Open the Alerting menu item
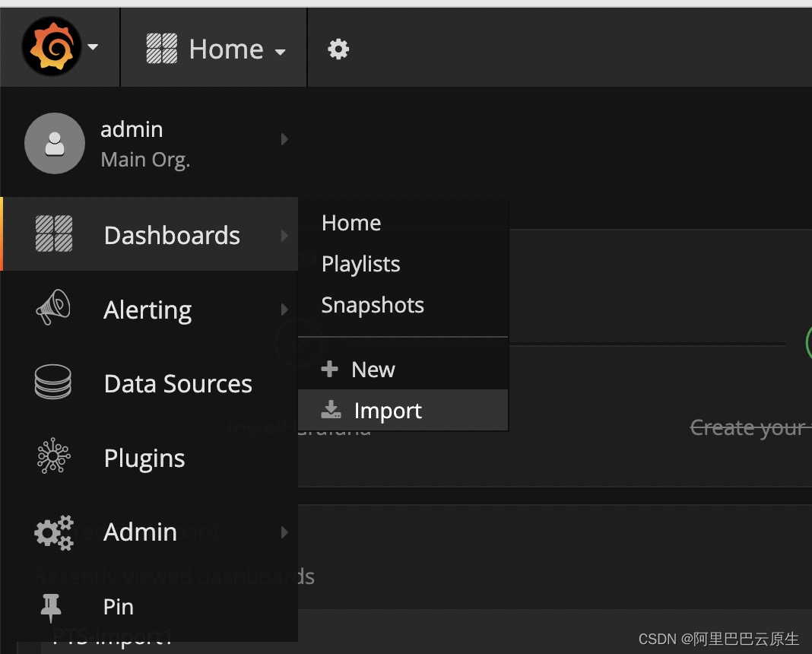 (149, 310)
